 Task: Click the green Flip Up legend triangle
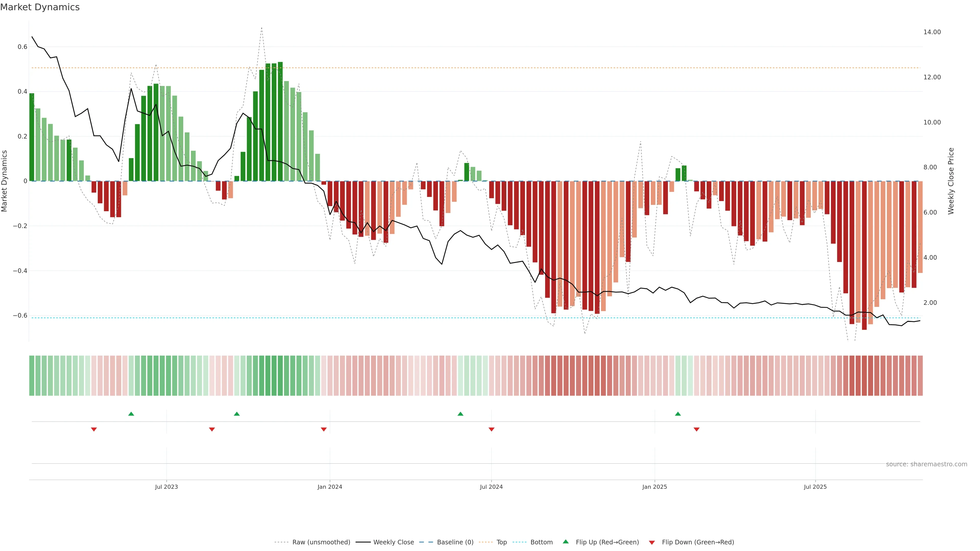click(x=566, y=542)
